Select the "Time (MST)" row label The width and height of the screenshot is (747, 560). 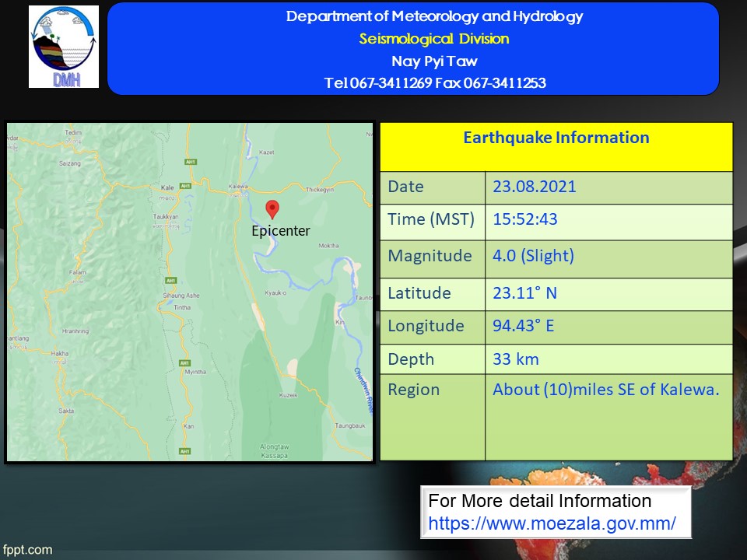[x=430, y=219]
